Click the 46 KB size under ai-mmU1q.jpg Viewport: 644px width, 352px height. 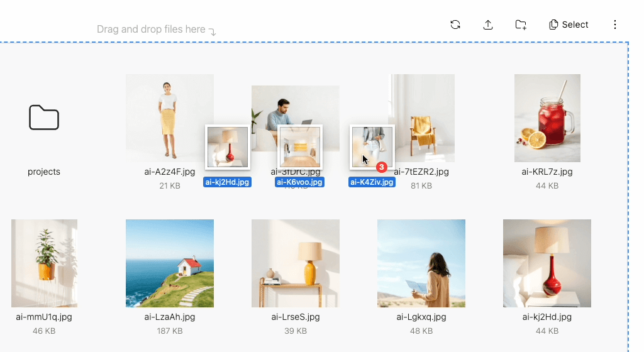coord(44,331)
